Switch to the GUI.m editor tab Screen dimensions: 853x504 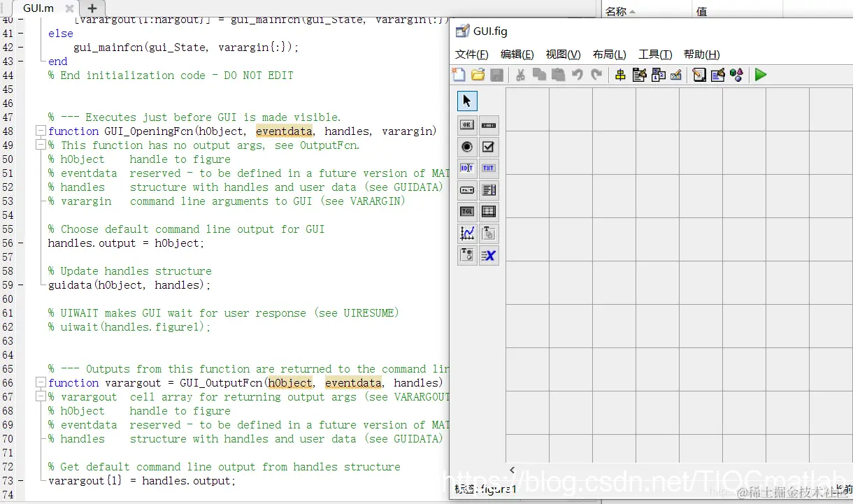coord(38,8)
